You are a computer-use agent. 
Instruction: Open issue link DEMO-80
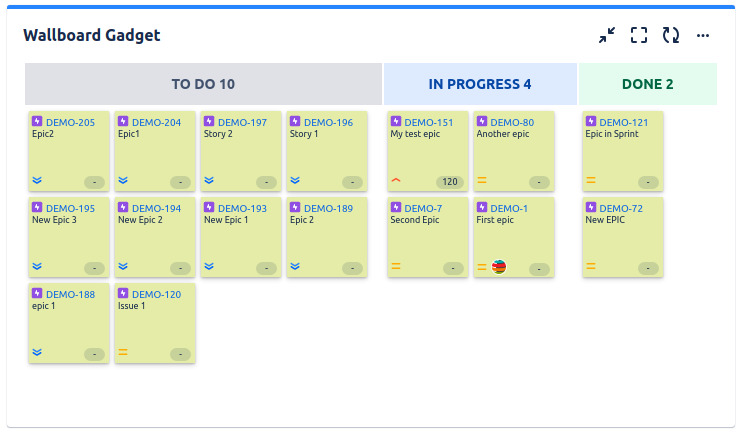512,123
